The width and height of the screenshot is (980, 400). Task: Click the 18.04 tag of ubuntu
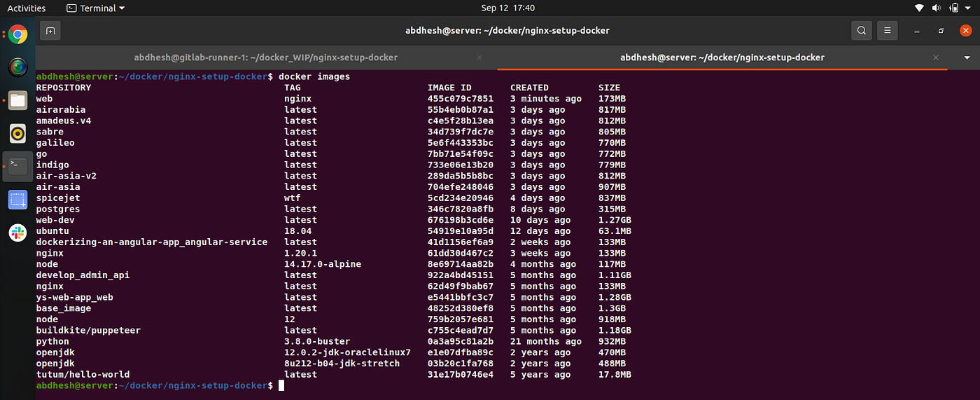[298, 231]
